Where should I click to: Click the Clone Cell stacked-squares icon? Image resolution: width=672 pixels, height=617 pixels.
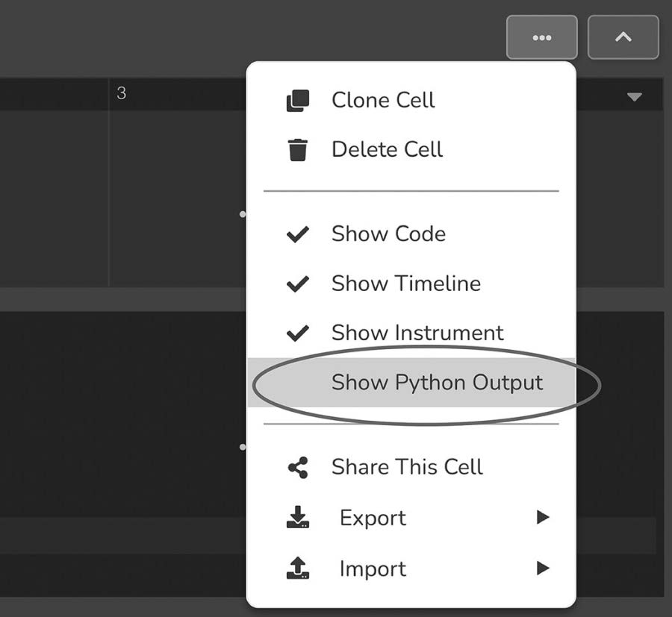pos(297,101)
